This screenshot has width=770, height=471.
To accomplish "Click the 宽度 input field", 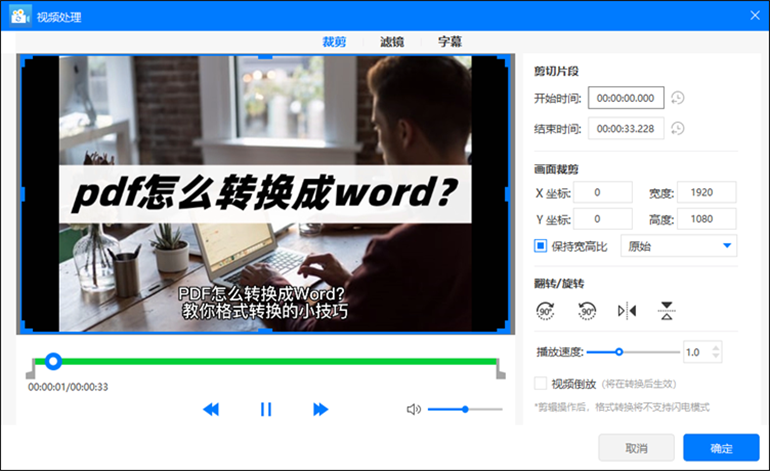I will pyautogui.click(x=707, y=192).
